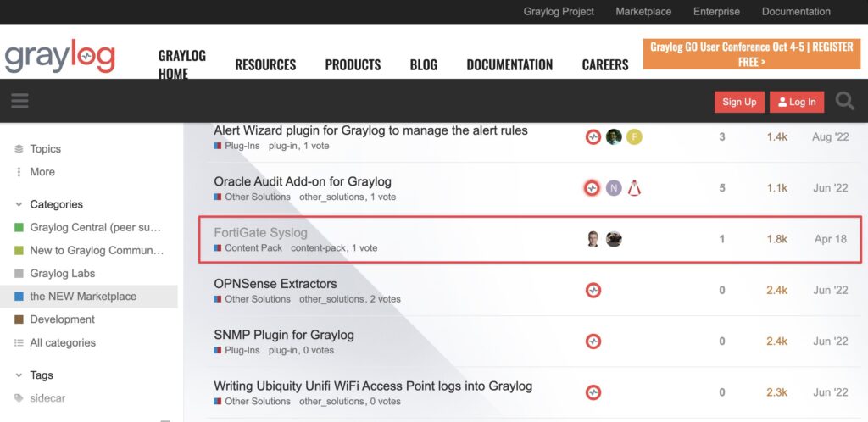Click Apr 18 date on FortiGate row

[x=831, y=239]
